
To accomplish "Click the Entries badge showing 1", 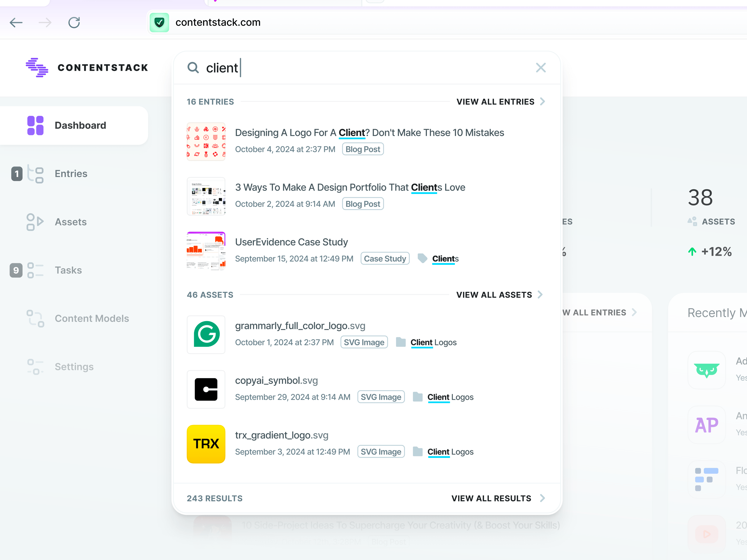I will click(x=17, y=174).
